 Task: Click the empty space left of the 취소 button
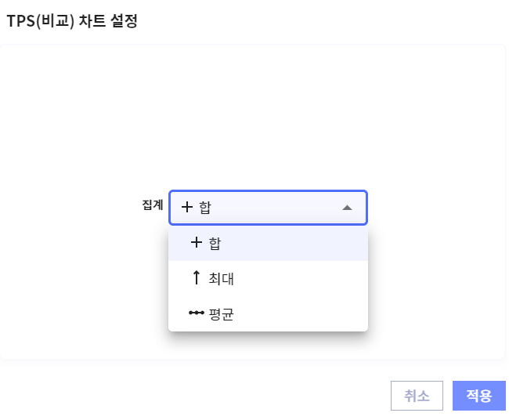click(235, 396)
